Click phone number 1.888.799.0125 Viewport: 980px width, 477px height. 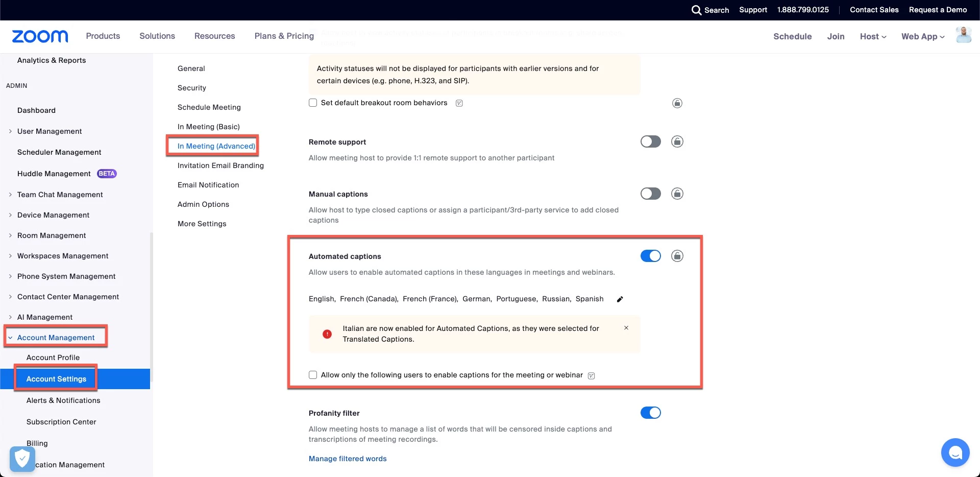click(x=803, y=10)
